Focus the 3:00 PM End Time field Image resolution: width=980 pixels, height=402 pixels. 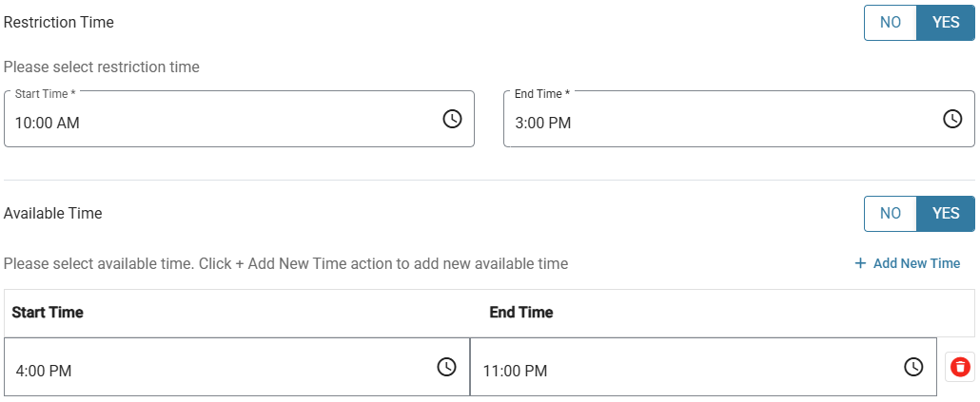738,119
